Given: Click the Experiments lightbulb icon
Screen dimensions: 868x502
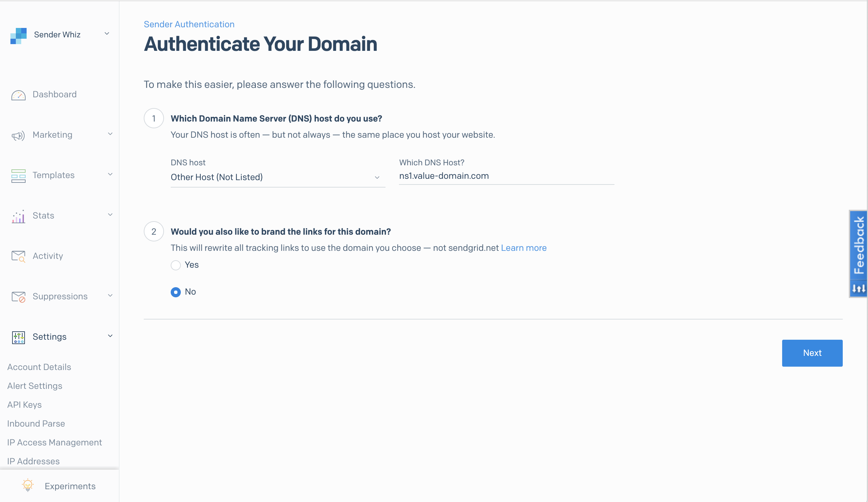Looking at the screenshot, I should [x=28, y=486].
